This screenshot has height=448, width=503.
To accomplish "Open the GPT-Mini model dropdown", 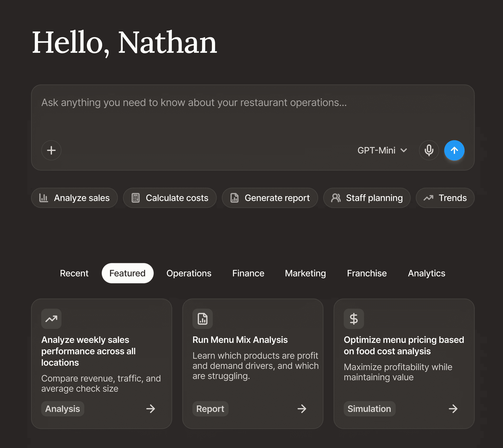I will [376, 150].
